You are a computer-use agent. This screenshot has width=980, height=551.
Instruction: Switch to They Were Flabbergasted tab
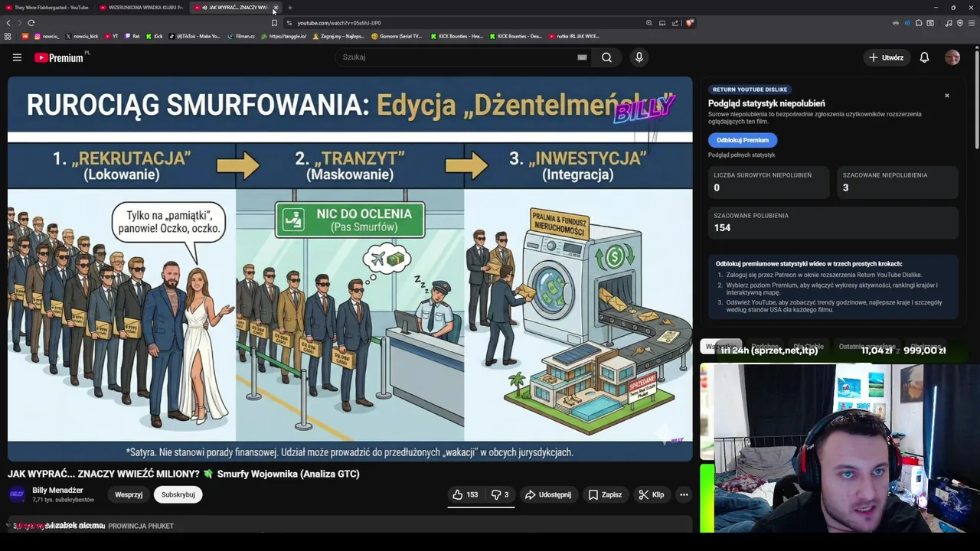pos(47,8)
